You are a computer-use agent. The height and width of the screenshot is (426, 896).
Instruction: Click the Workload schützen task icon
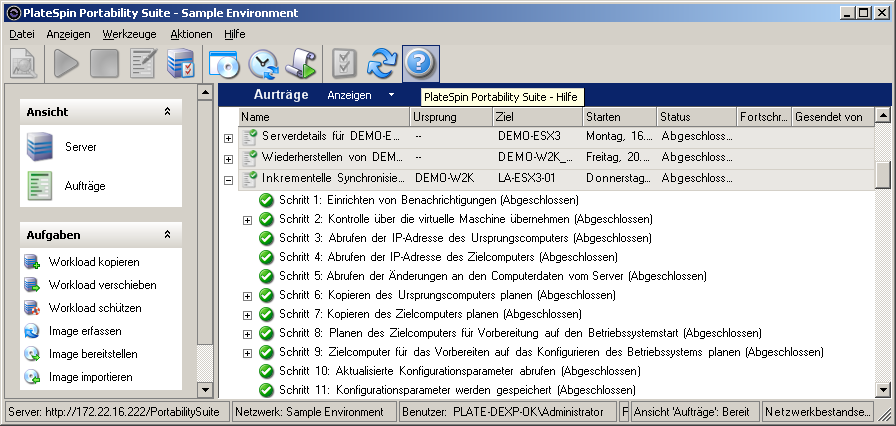[32, 308]
